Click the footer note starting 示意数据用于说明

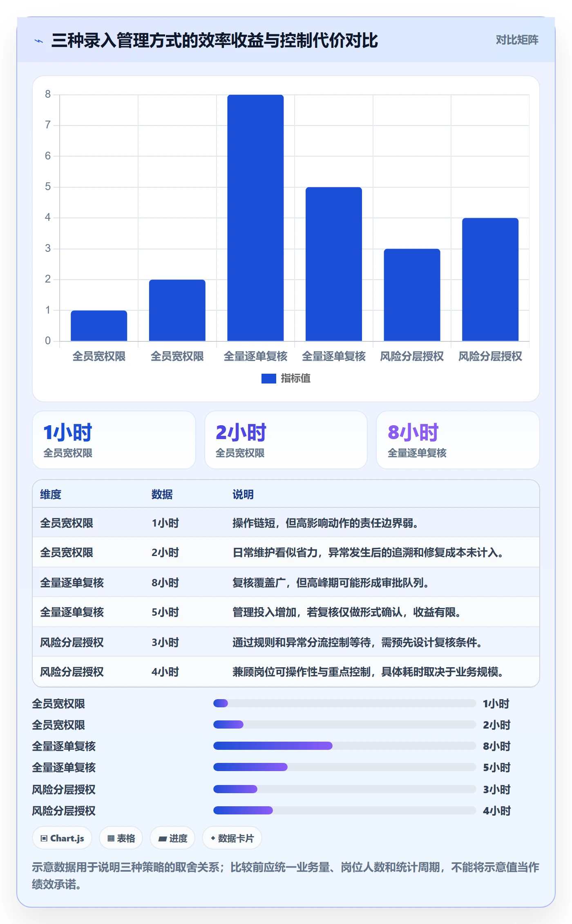(286, 876)
